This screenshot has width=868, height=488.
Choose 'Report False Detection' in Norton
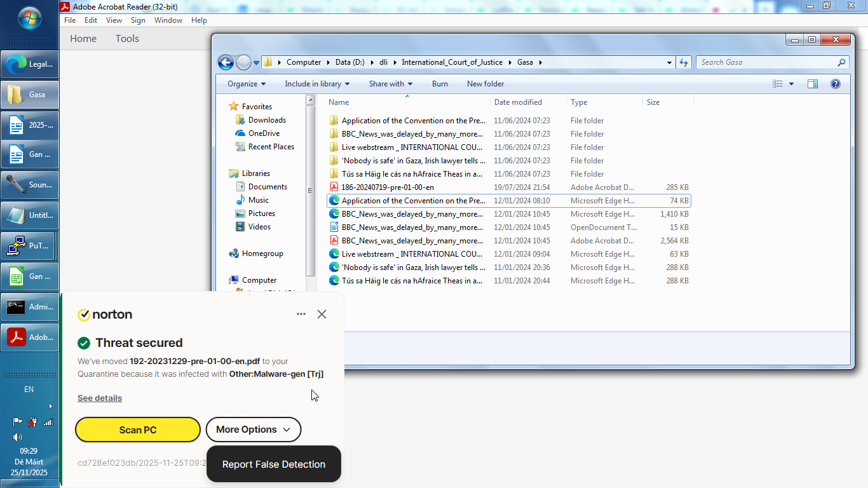point(274,464)
